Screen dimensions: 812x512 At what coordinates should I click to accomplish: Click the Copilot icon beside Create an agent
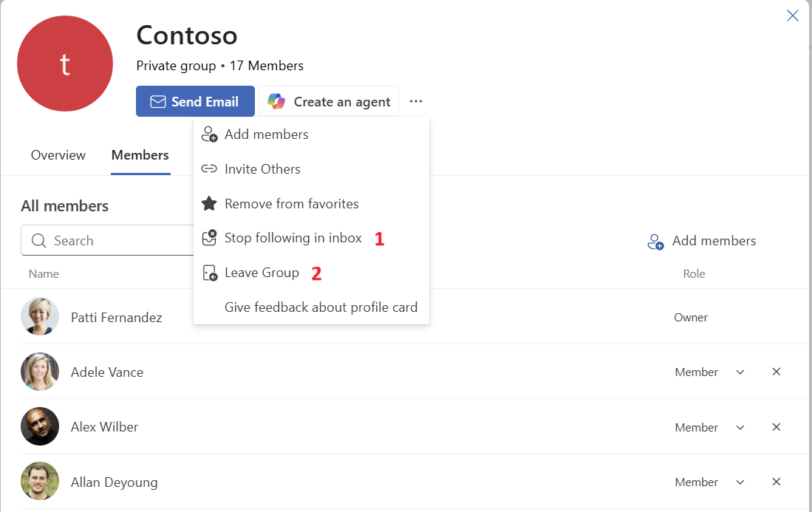tap(276, 101)
